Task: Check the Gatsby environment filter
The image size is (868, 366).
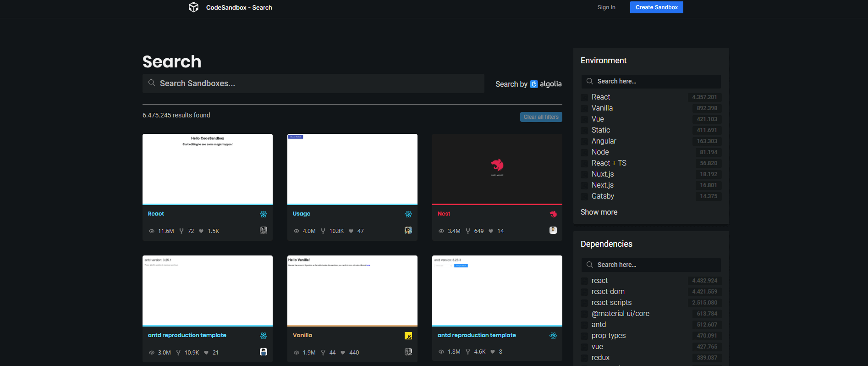Action: tap(584, 196)
